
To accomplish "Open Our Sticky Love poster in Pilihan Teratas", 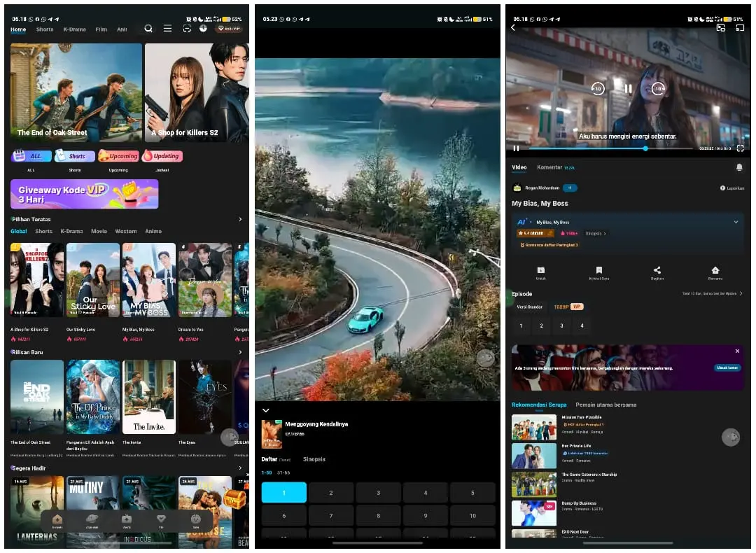I will 93,280.
